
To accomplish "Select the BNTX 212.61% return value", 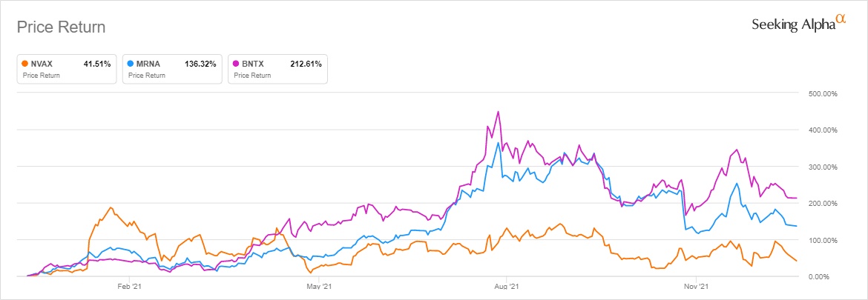I will coord(306,64).
